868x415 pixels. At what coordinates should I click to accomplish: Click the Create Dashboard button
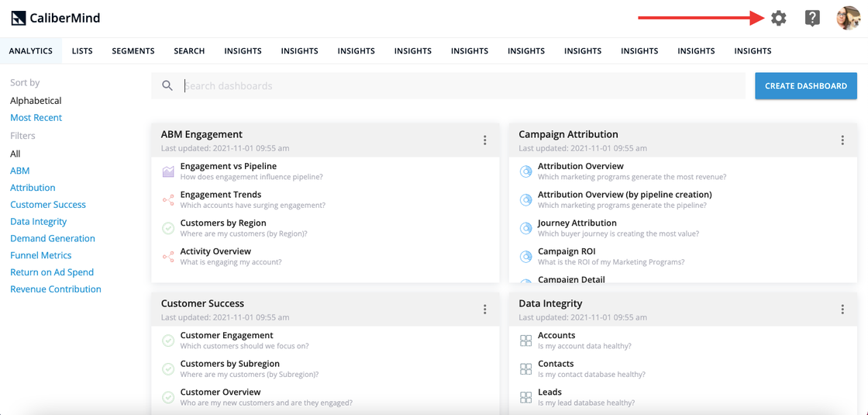806,86
